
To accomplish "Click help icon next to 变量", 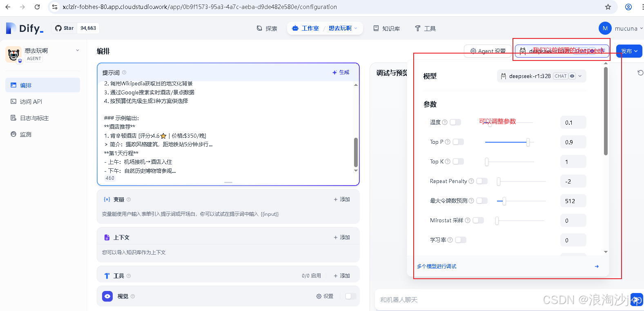I will click(129, 199).
